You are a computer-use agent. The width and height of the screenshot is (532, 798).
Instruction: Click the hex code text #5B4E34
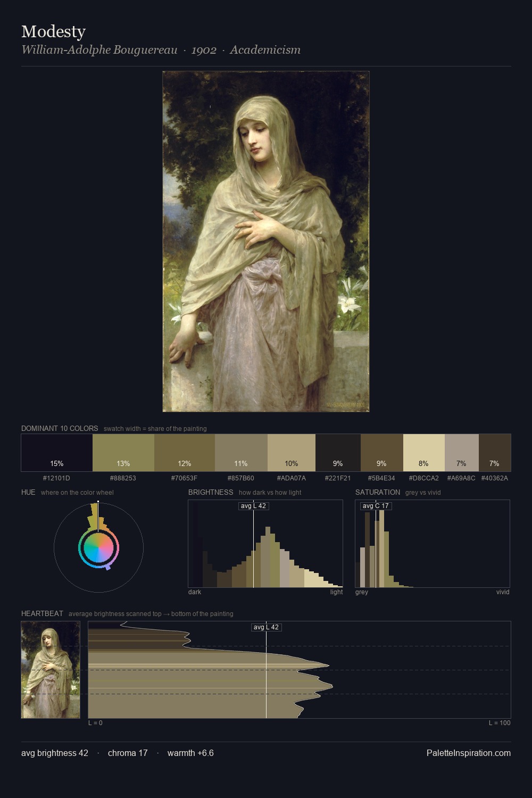pos(381,478)
